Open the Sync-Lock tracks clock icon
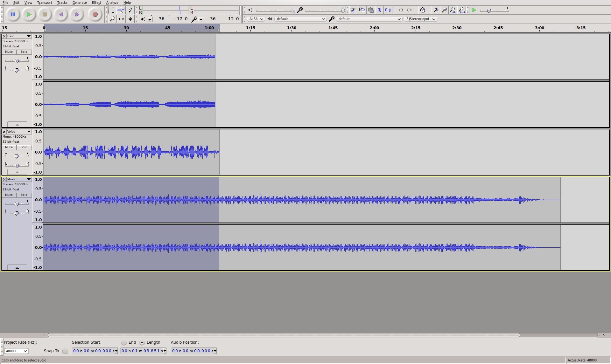The width and height of the screenshot is (611, 364). coord(422,10)
